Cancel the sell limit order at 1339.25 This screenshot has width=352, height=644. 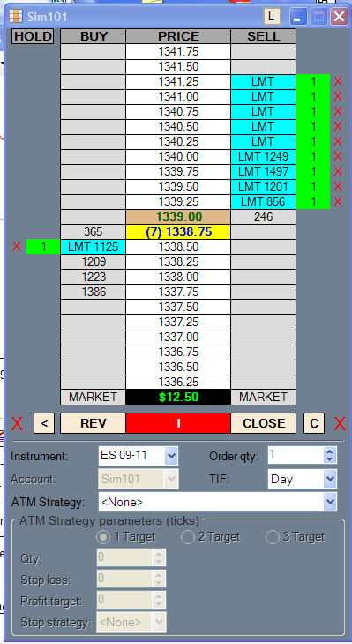pyautogui.click(x=338, y=201)
